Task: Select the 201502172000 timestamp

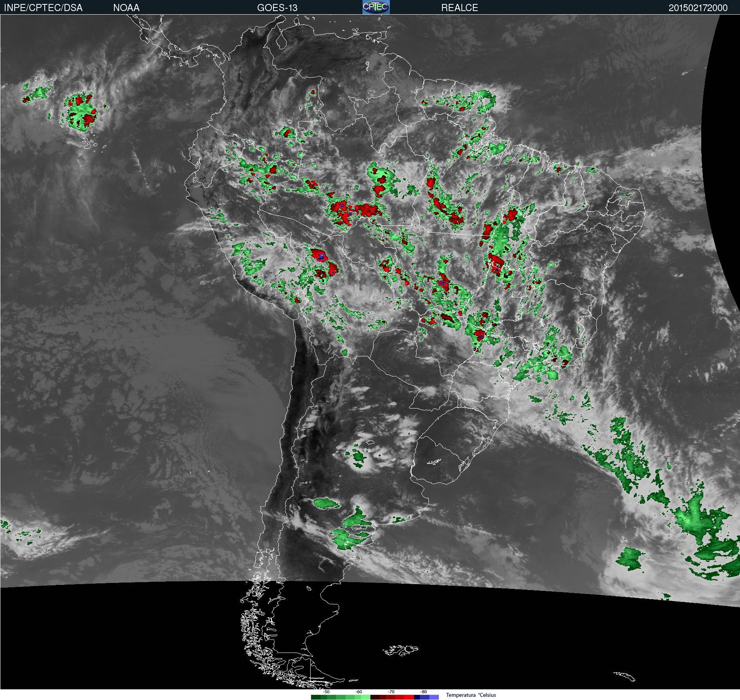Action: 698,8
